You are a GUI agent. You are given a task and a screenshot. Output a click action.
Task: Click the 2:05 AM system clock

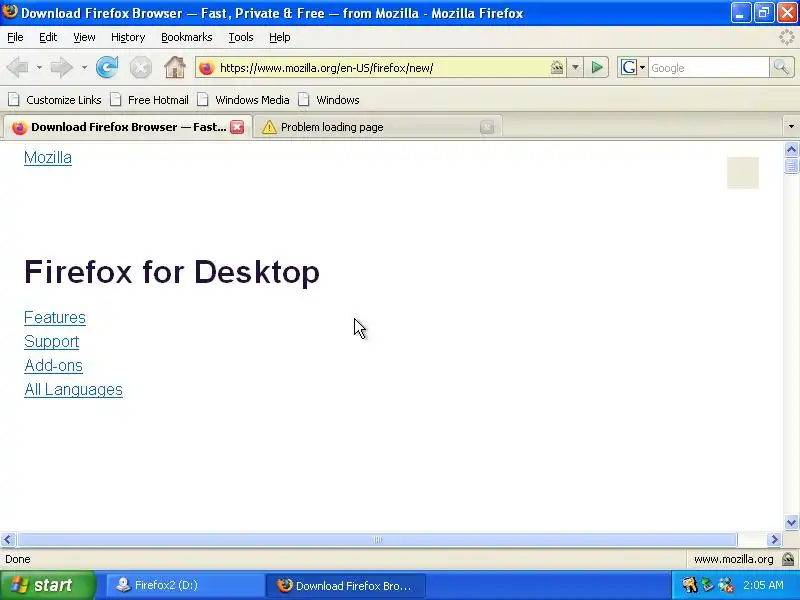click(x=763, y=585)
